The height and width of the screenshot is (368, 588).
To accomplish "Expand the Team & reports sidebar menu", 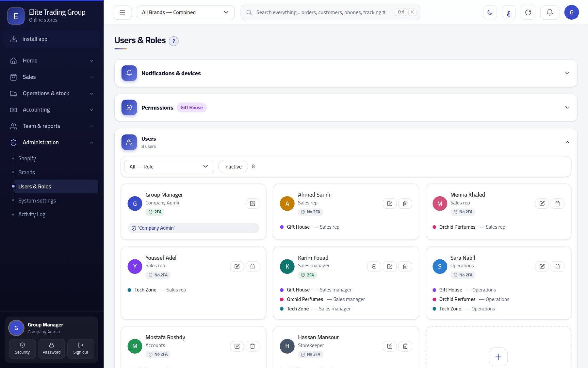I will [52, 126].
